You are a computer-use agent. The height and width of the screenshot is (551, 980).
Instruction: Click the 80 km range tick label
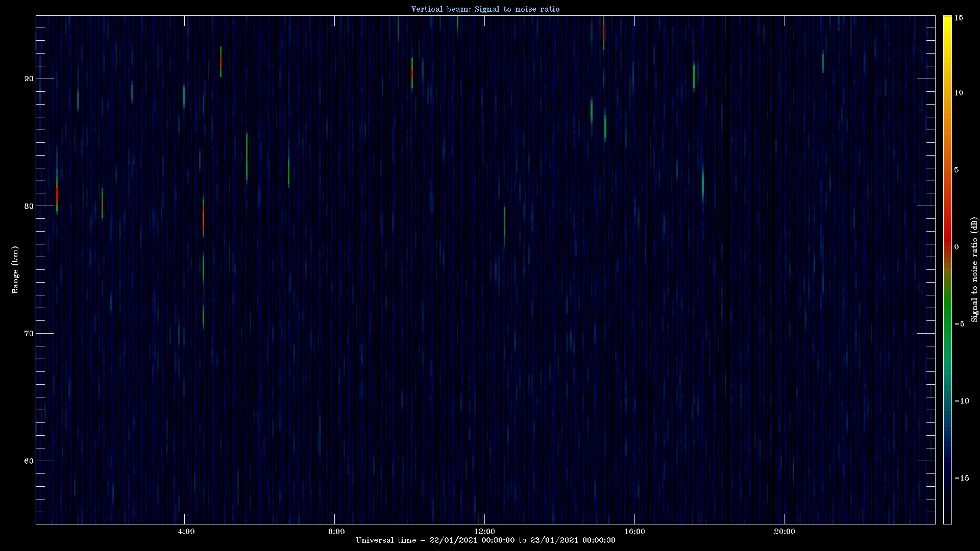pyautogui.click(x=29, y=206)
